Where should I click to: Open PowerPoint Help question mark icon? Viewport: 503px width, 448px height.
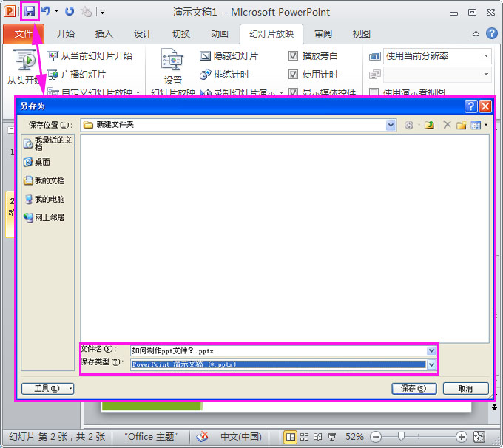tap(492, 33)
